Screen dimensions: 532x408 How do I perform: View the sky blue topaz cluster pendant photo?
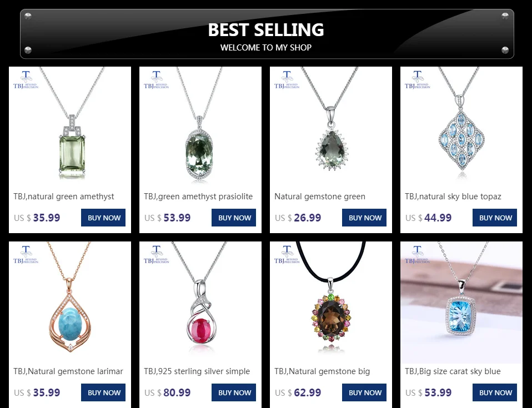(461, 128)
